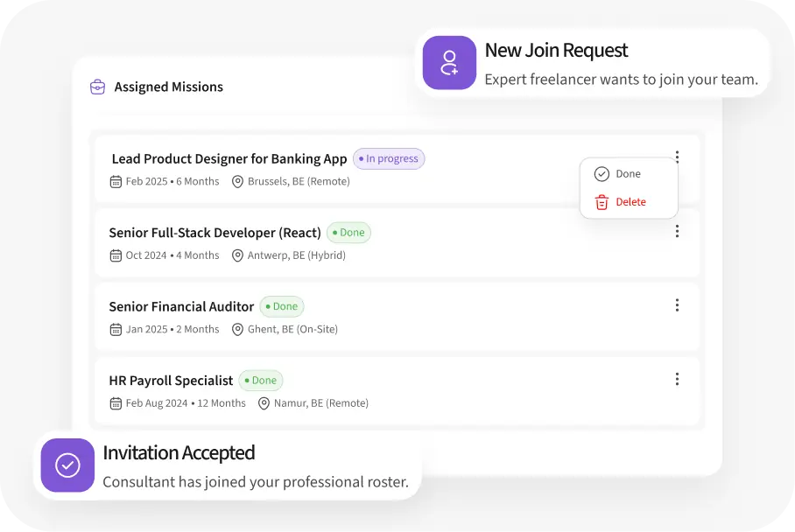Click the calendar icon next to Oct 2024

pyautogui.click(x=116, y=255)
